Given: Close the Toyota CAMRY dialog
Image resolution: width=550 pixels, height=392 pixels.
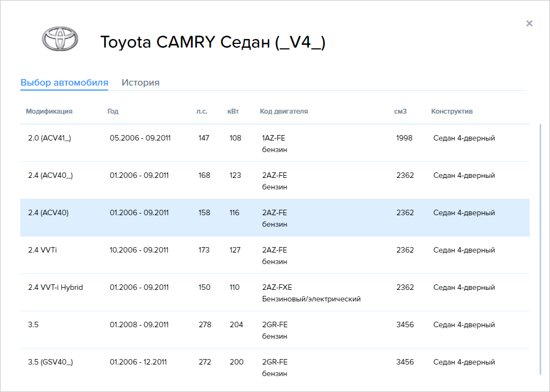Looking at the screenshot, I should [x=529, y=24].
